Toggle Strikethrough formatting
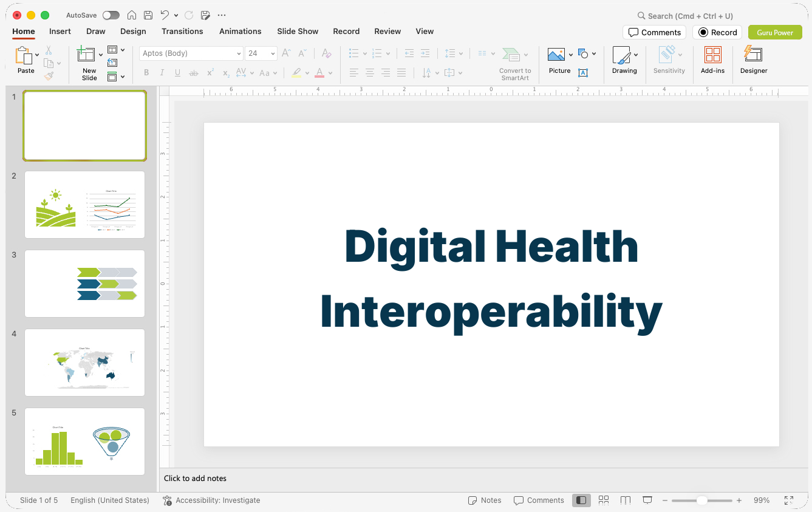812x512 pixels. 194,73
